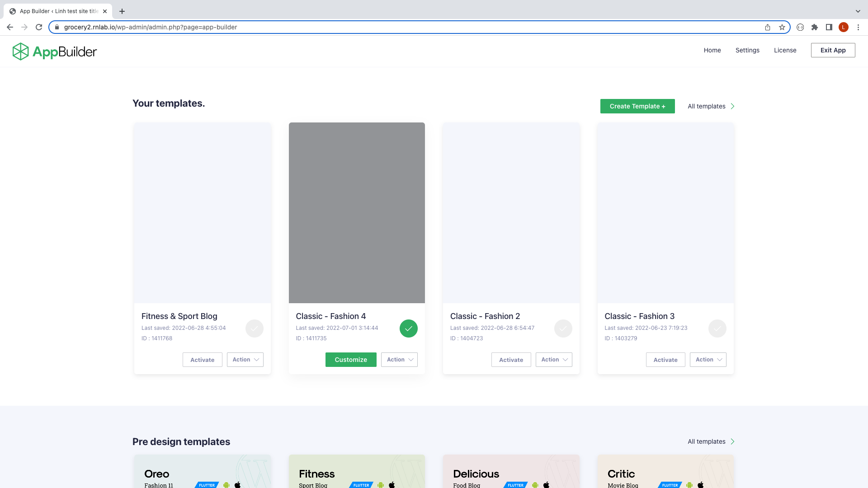The image size is (868, 488).
Task: Select the Android icon on Oreo template
Action: (x=226, y=485)
